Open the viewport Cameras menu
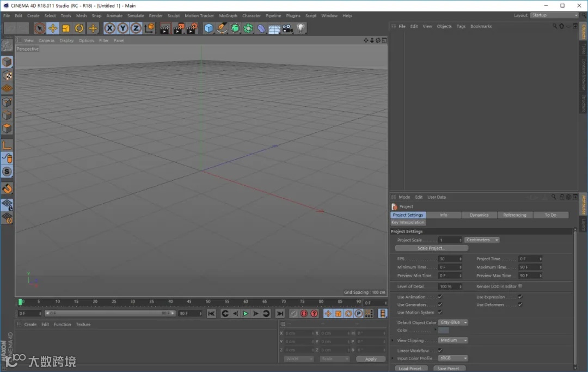588x372 pixels. pyautogui.click(x=46, y=40)
